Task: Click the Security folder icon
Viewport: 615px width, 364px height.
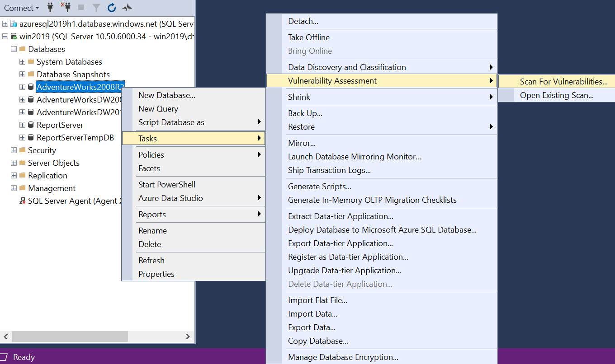Action: (x=22, y=150)
